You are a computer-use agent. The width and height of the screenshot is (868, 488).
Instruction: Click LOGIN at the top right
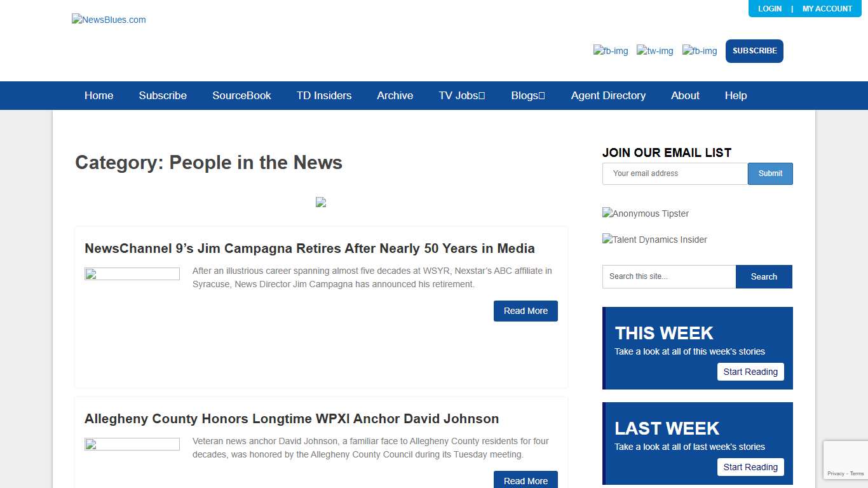click(770, 8)
